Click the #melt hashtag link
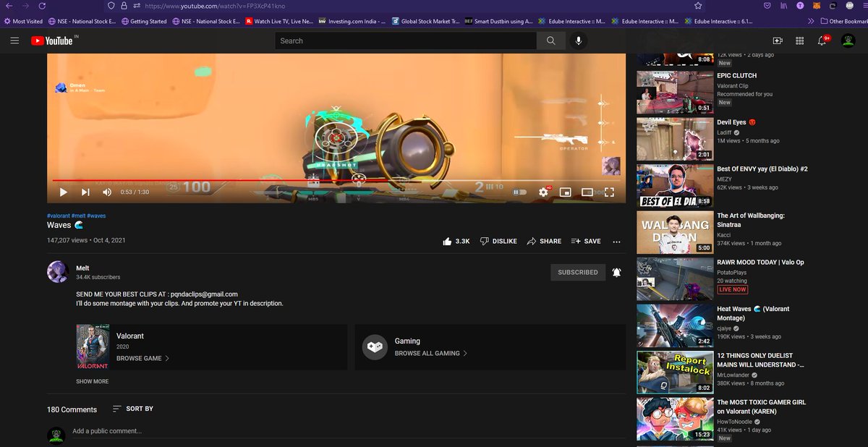The image size is (868, 447). click(x=78, y=216)
